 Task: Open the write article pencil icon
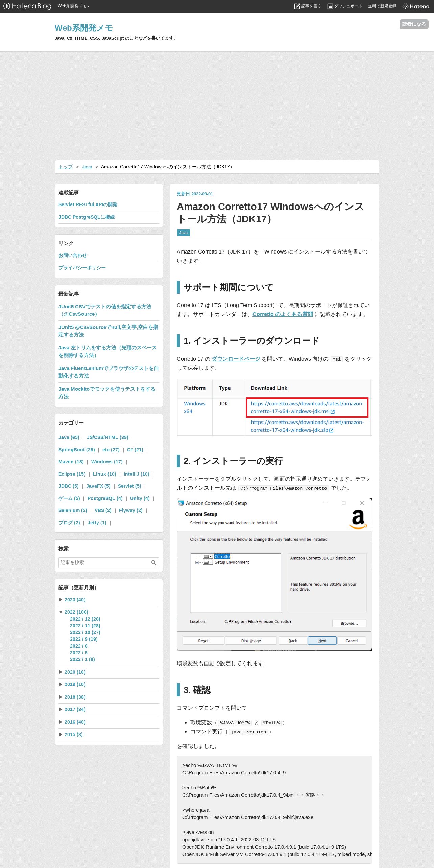297,6
